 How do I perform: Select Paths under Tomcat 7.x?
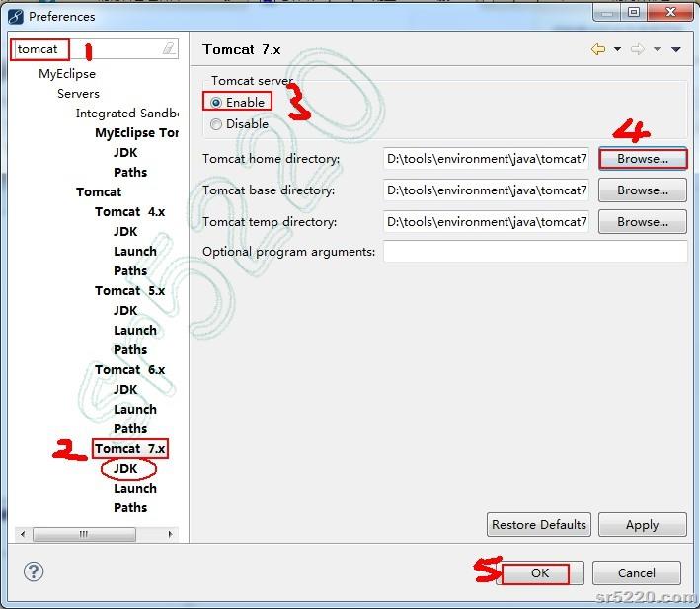pos(130,507)
